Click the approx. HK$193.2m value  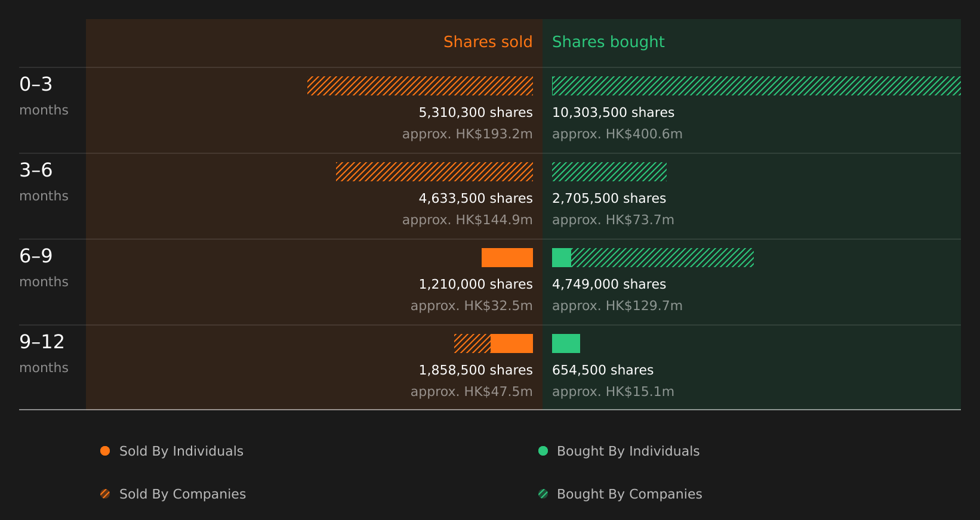point(467,134)
